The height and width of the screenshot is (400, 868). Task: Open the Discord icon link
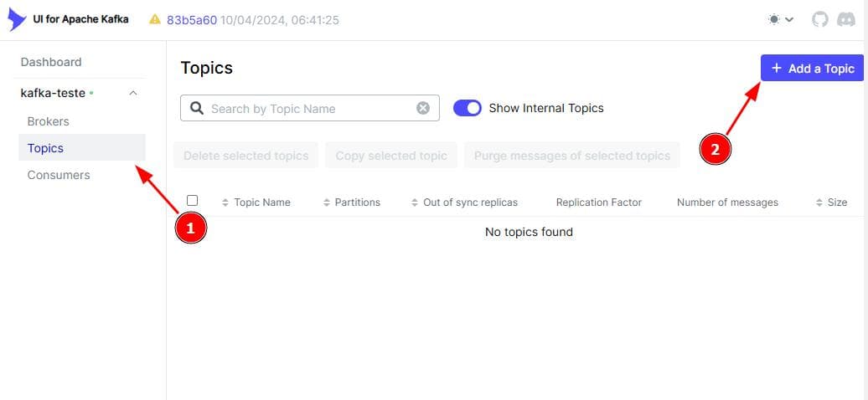click(846, 20)
